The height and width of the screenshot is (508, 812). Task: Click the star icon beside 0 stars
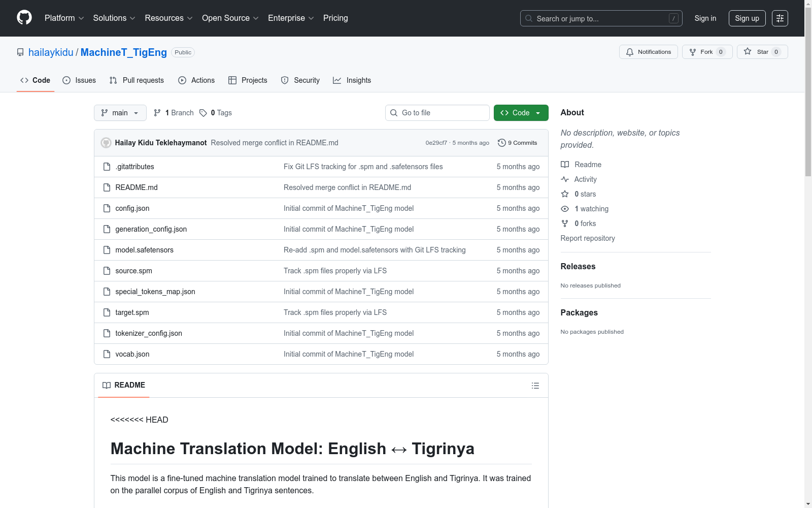[565, 194]
